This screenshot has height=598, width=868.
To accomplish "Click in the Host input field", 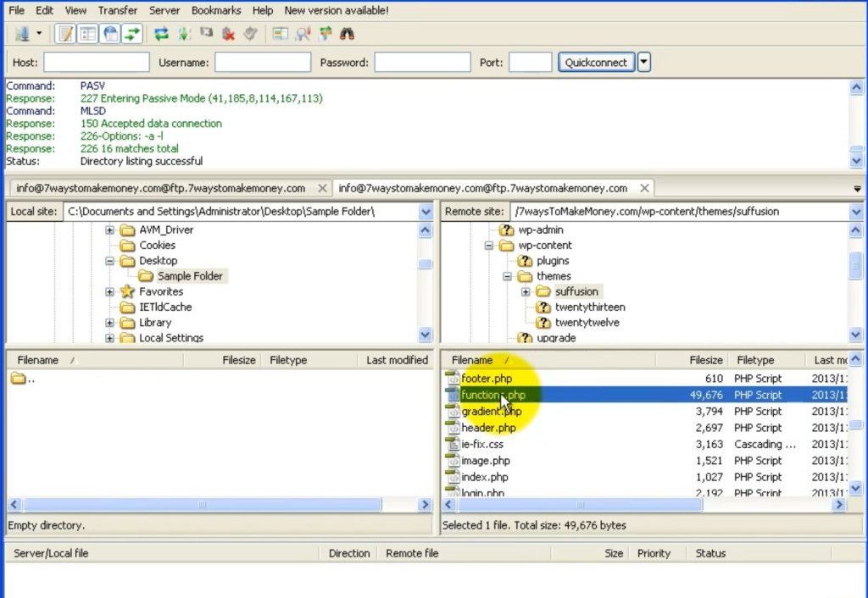I will tap(97, 62).
